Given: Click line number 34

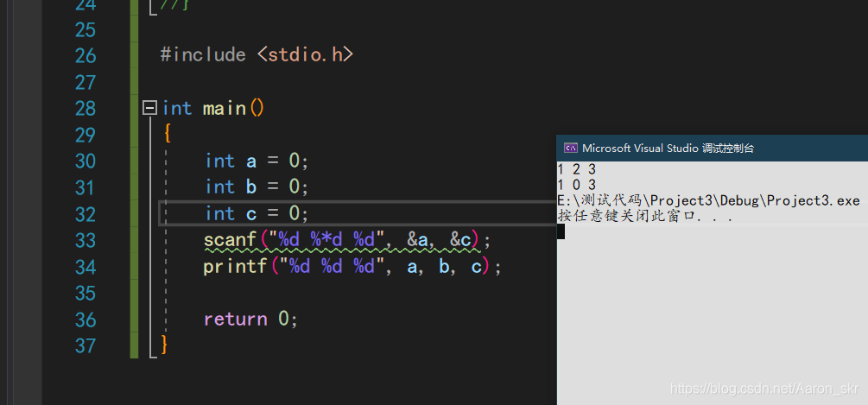Looking at the screenshot, I should point(86,267).
